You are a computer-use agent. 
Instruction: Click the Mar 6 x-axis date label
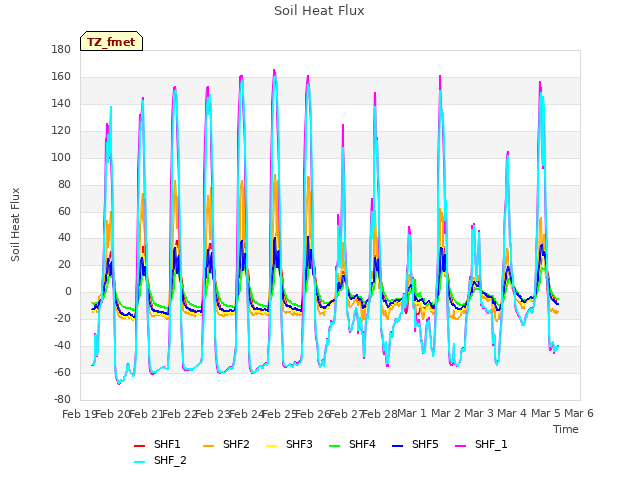[579, 413]
